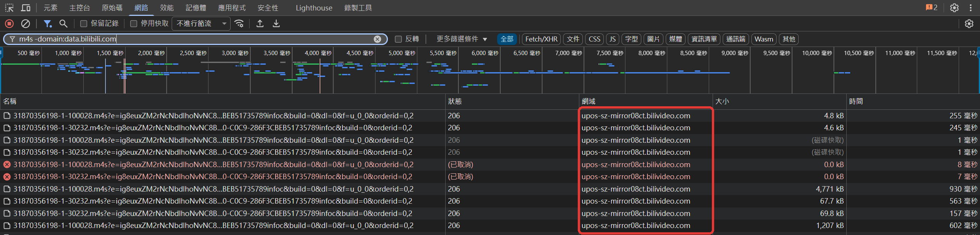The width and height of the screenshot is (980, 235).
Task: Open the 效能 tab
Action: [167, 8]
